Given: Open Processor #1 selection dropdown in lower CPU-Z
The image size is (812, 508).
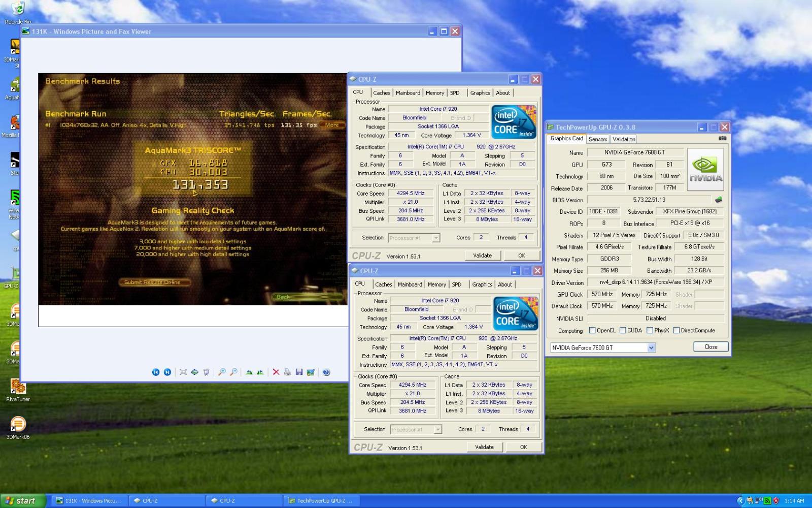Looking at the screenshot, I should click(437, 430).
